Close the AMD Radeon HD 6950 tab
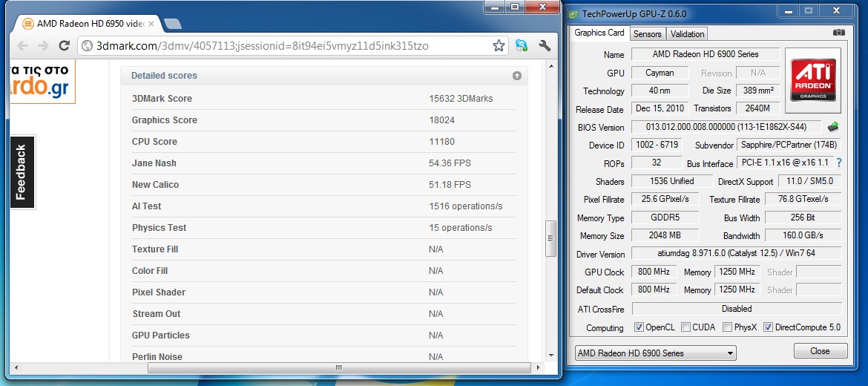 point(151,24)
